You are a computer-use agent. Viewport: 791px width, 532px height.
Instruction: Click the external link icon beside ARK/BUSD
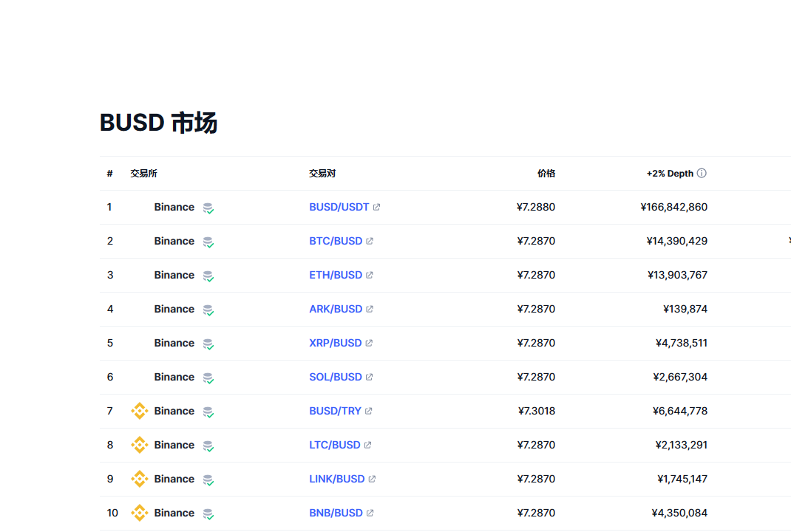tap(370, 309)
